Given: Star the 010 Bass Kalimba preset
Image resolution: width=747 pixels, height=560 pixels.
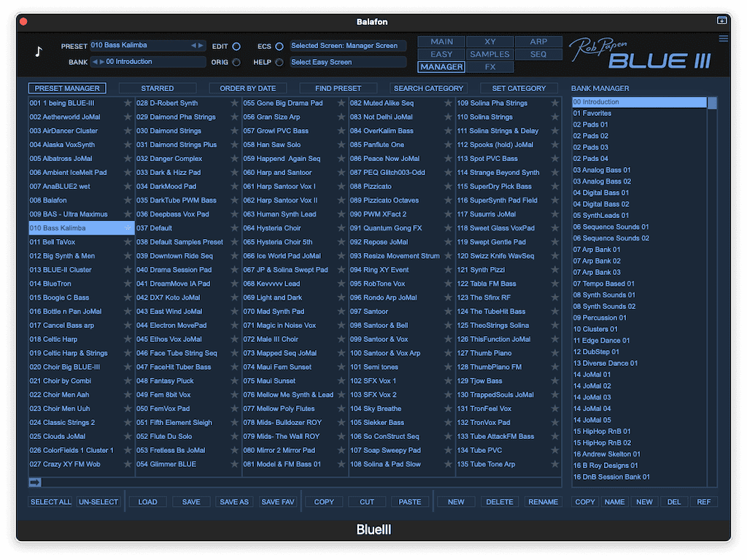Looking at the screenshot, I should click(x=128, y=228).
